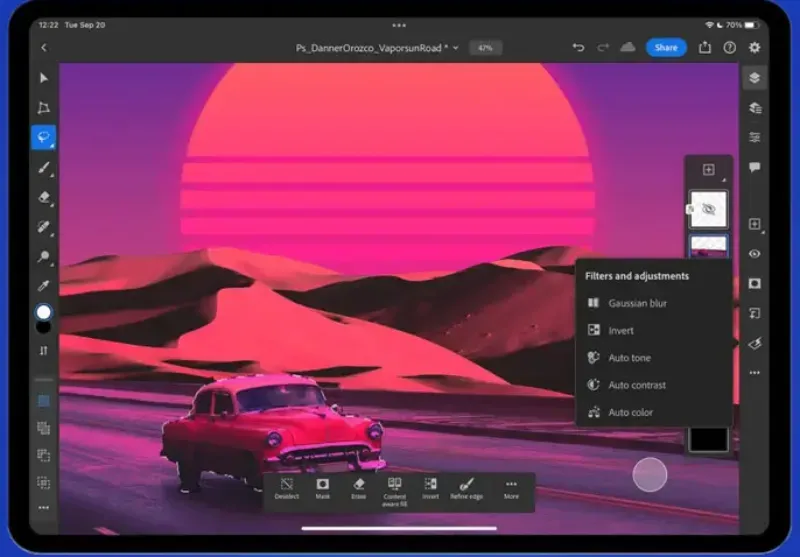
Task: Tap the touch shortcut circle
Action: pos(649,475)
